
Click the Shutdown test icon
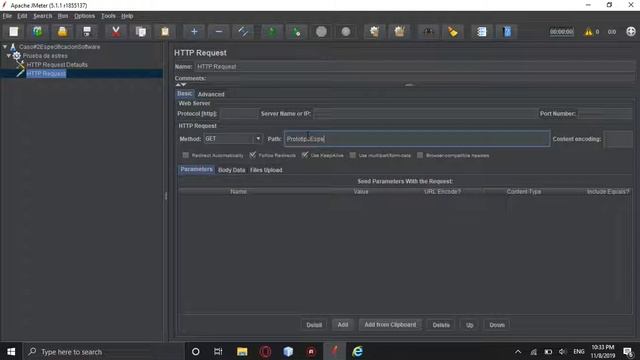coord(346,31)
